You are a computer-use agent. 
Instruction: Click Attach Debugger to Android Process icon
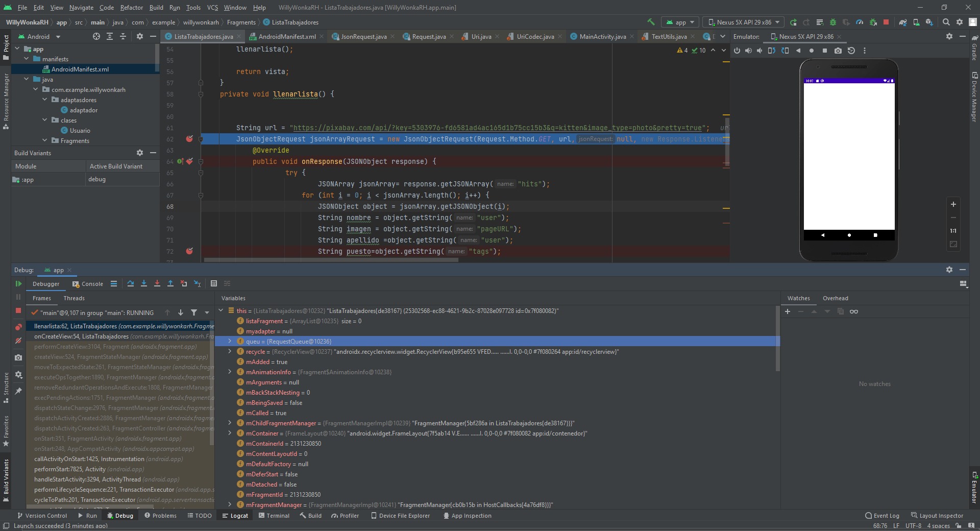[873, 22]
